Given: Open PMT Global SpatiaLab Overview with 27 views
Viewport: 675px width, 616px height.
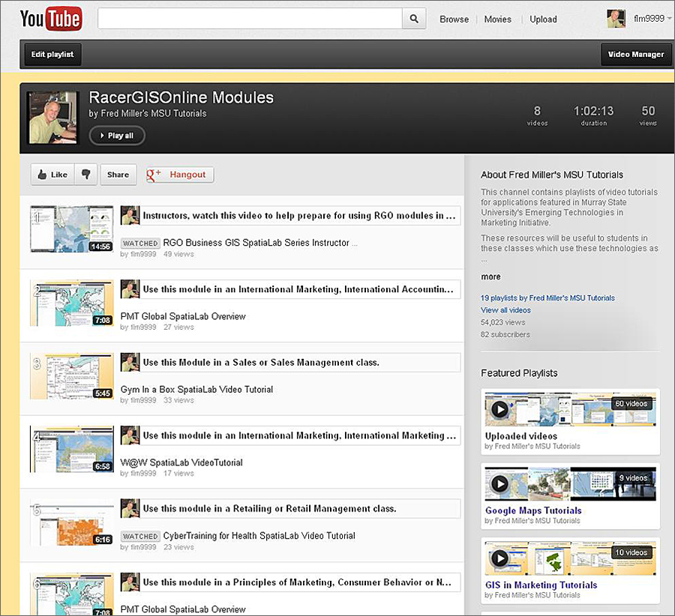Looking at the screenshot, I should pos(183,316).
